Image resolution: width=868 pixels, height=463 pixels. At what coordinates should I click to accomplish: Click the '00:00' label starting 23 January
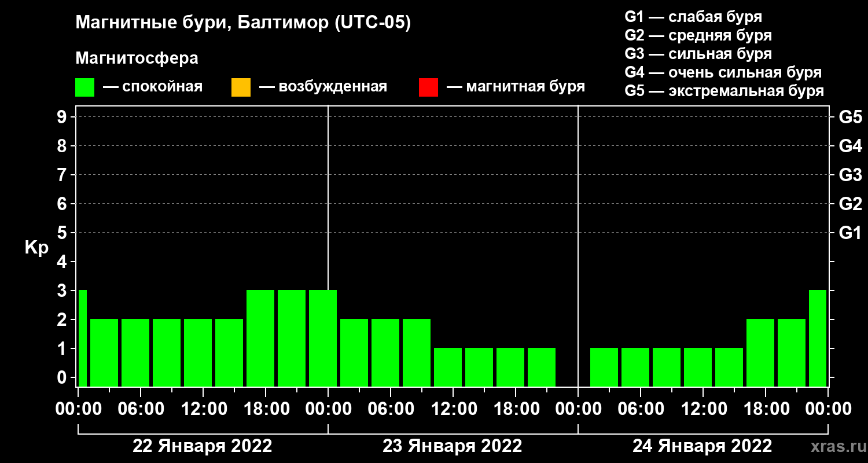[328, 409]
